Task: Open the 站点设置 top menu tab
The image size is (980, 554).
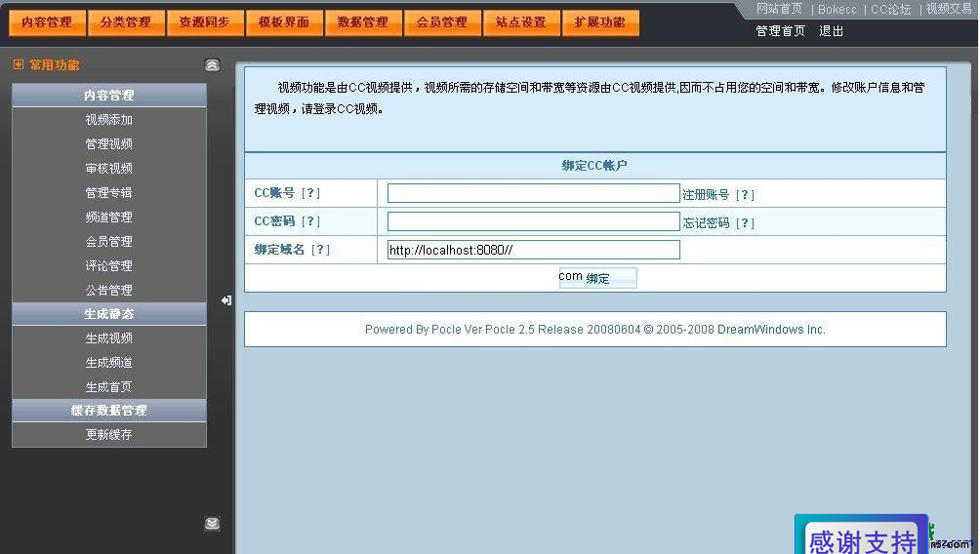Action: tap(521, 23)
